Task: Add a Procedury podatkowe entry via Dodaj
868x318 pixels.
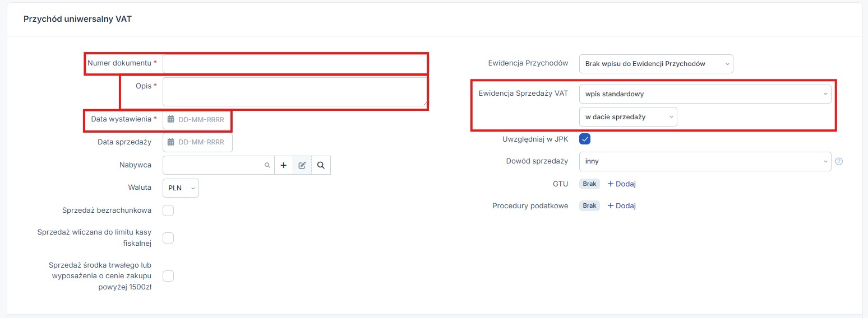Action: click(x=621, y=205)
